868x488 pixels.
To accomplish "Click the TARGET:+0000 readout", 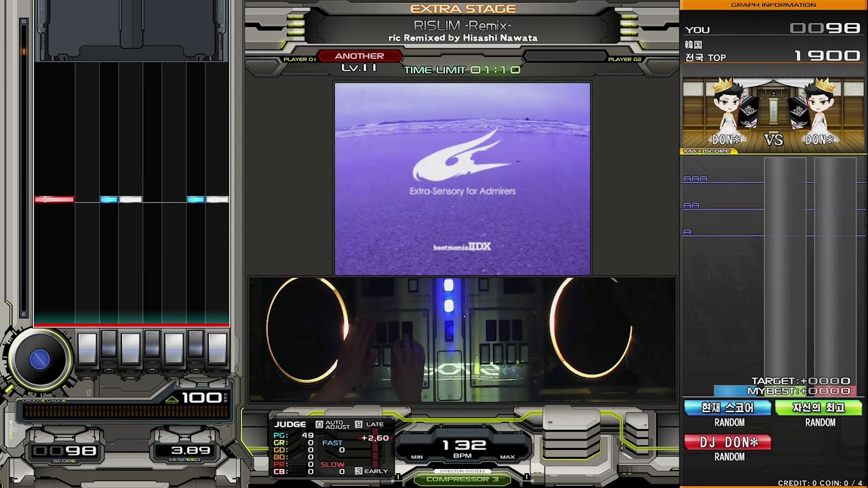I will (801, 382).
